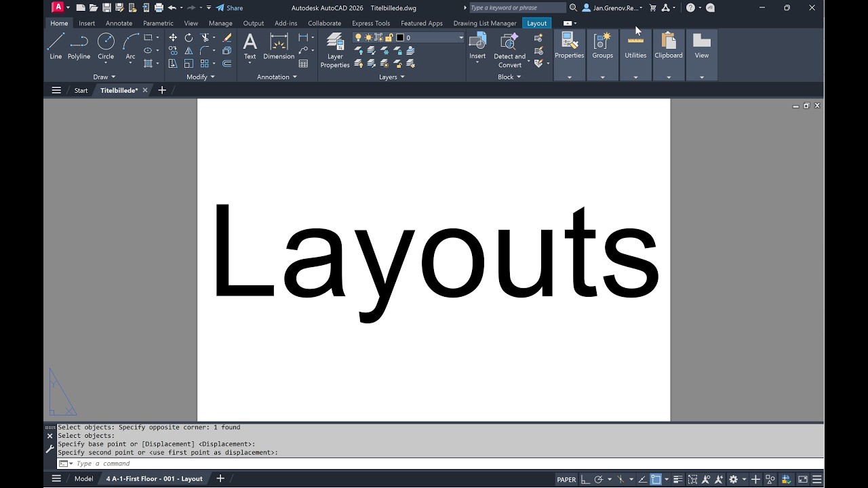868x488 pixels.
Task: Save the drawing using Quick Access
Action: point(106,8)
